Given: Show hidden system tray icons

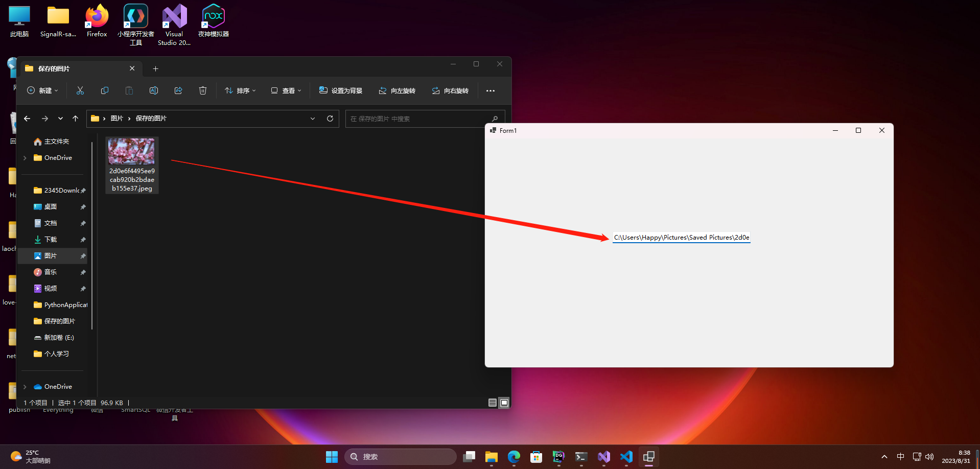Looking at the screenshot, I should [884, 457].
